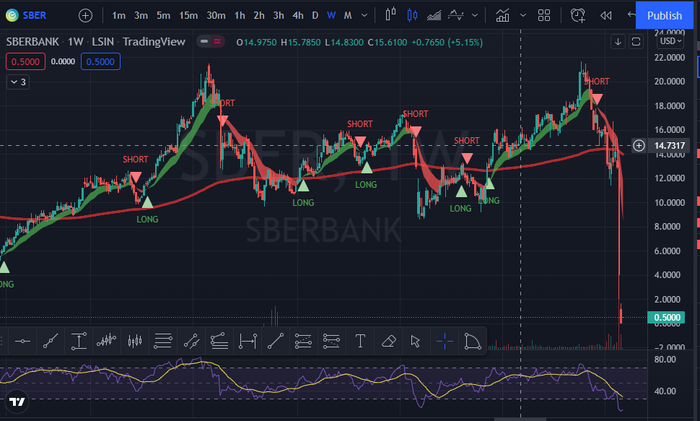The image size is (700, 421).
Task: Start bar replay with the rewind icon
Action: click(x=606, y=16)
